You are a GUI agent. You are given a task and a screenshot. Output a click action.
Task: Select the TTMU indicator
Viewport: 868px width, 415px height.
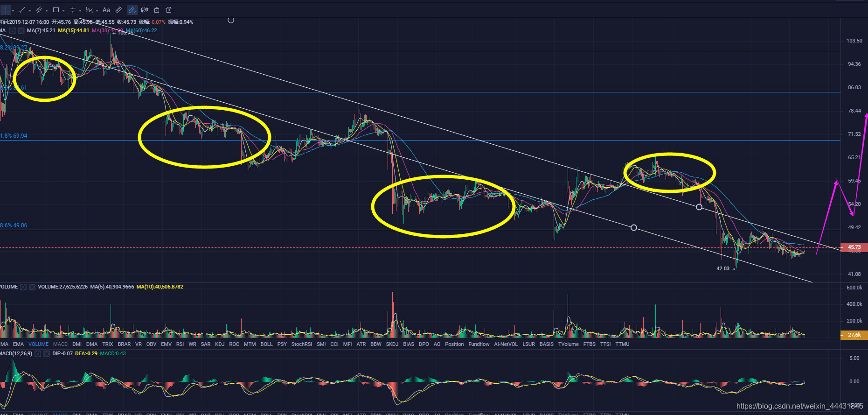pos(622,344)
